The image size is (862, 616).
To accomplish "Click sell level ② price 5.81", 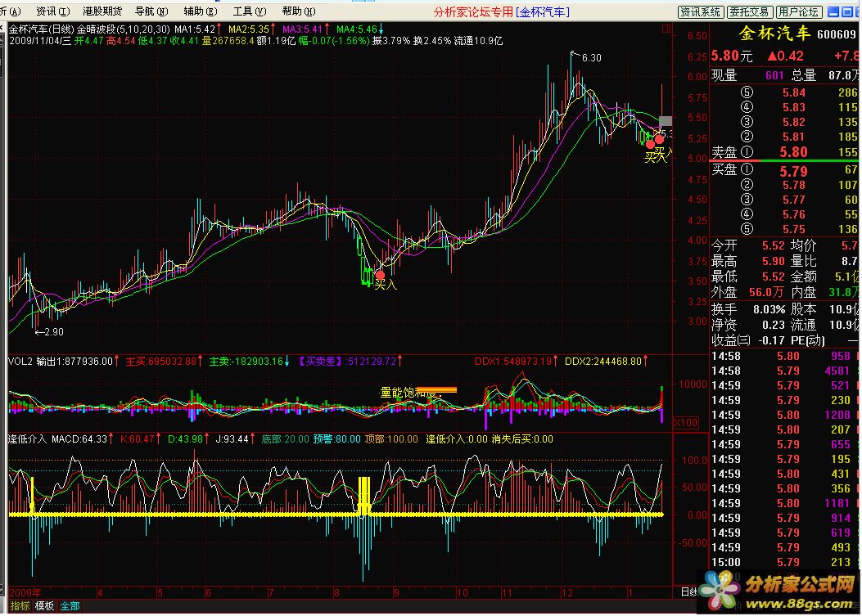I will (794, 137).
